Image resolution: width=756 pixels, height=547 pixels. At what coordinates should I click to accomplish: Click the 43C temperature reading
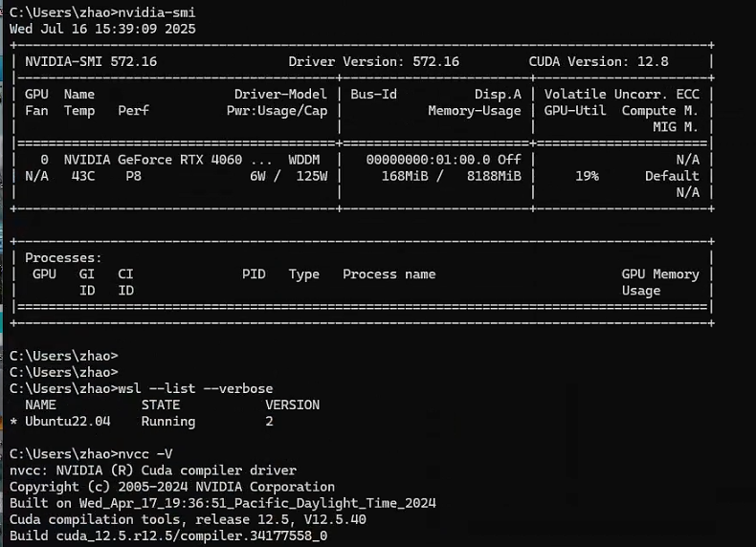click(x=79, y=176)
